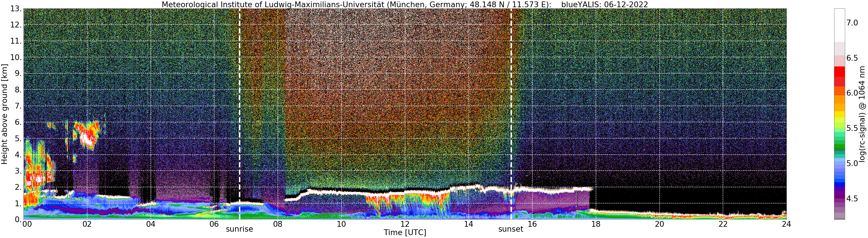Click the y-axis tick label '11.'
The image size is (868, 238).
click(x=16, y=41)
